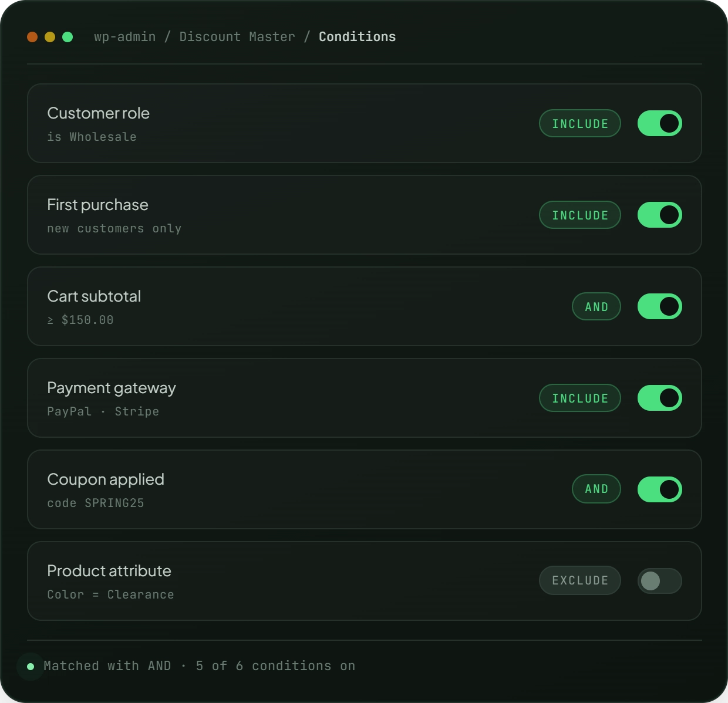Viewport: 728px width, 703px height.
Task: Enable the Product attribute condition toggle
Action: [660, 581]
